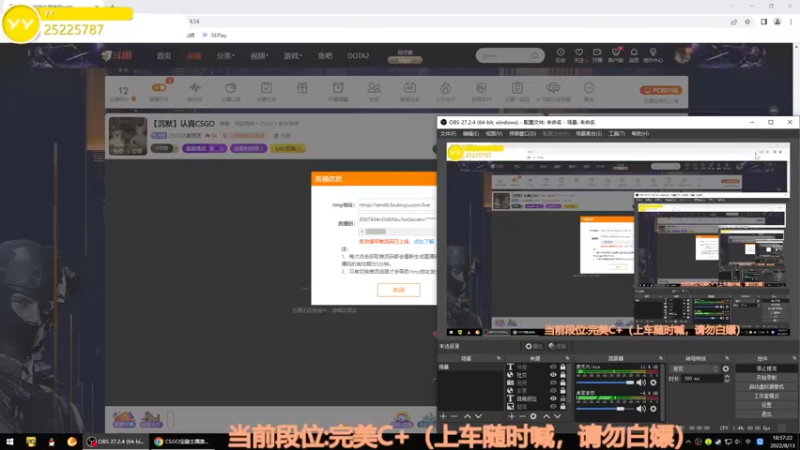Pop out the Scenes dock panel icon
Viewport: 800px width, 450px height.
click(498, 358)
